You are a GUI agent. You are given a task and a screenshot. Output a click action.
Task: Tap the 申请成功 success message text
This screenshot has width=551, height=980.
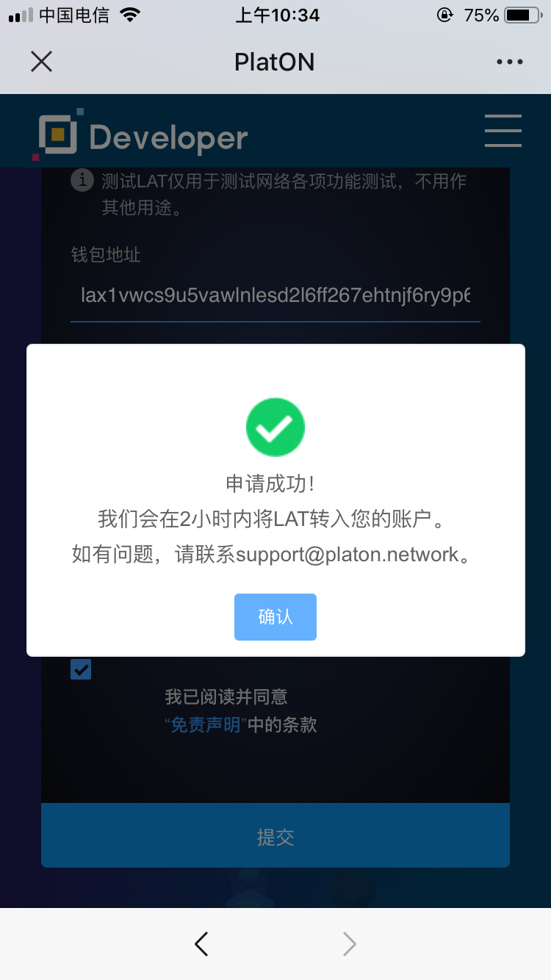click(x=270, y=484)
